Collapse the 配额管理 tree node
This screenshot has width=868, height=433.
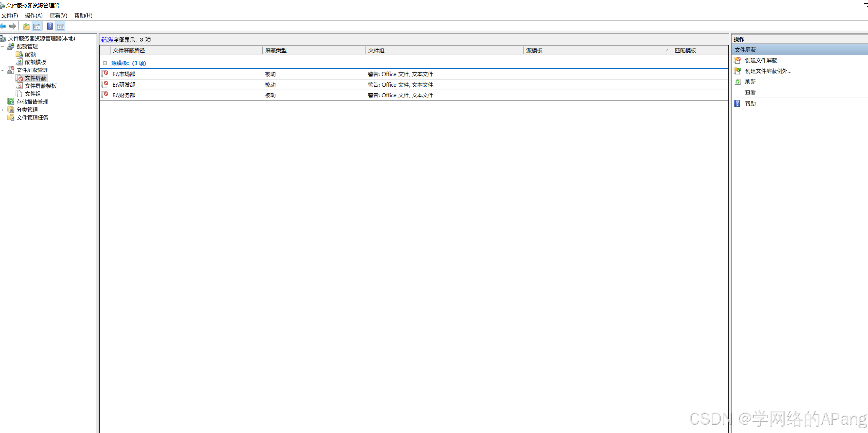pyautogui.click(x=3, y=46)
